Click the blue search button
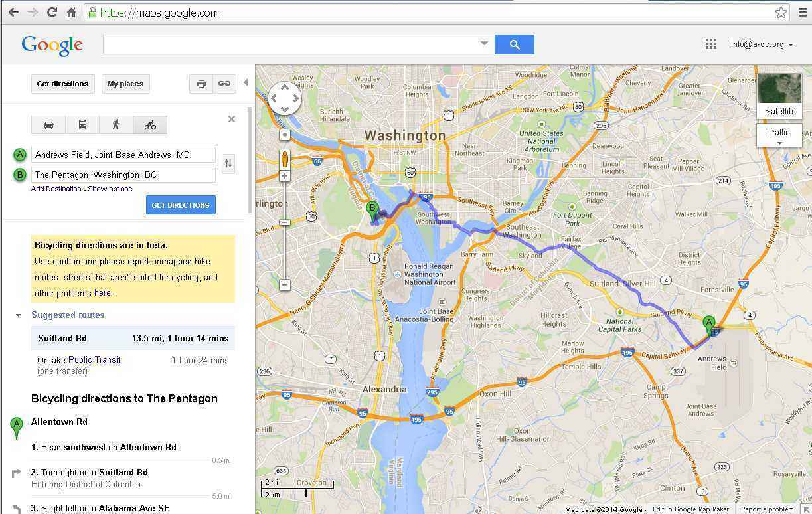 [x=515, y=44]
